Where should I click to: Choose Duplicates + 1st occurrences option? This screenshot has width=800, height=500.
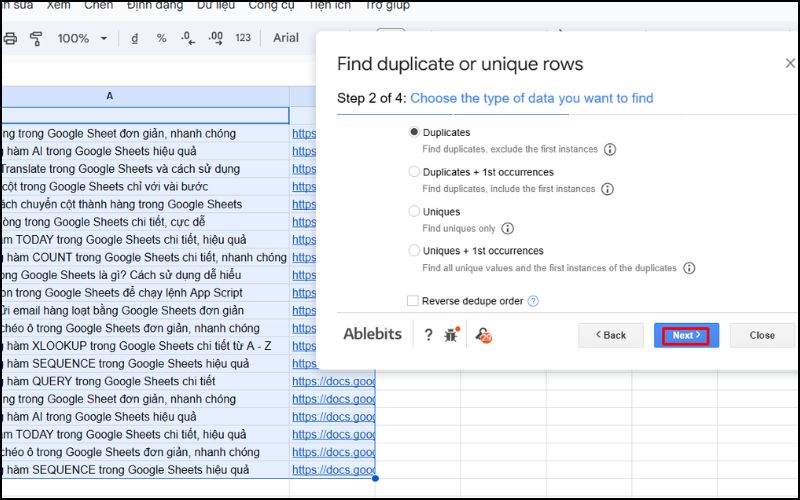click(x=414, y=172)
